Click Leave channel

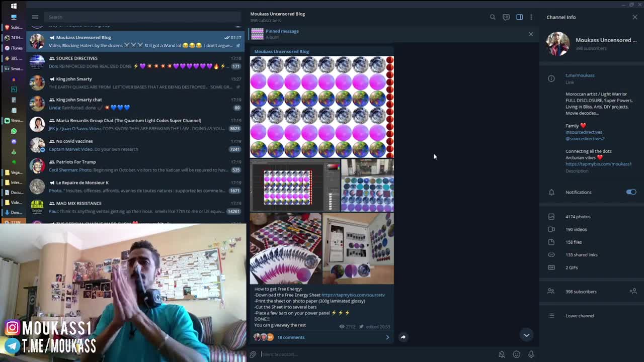click(580, 316)
